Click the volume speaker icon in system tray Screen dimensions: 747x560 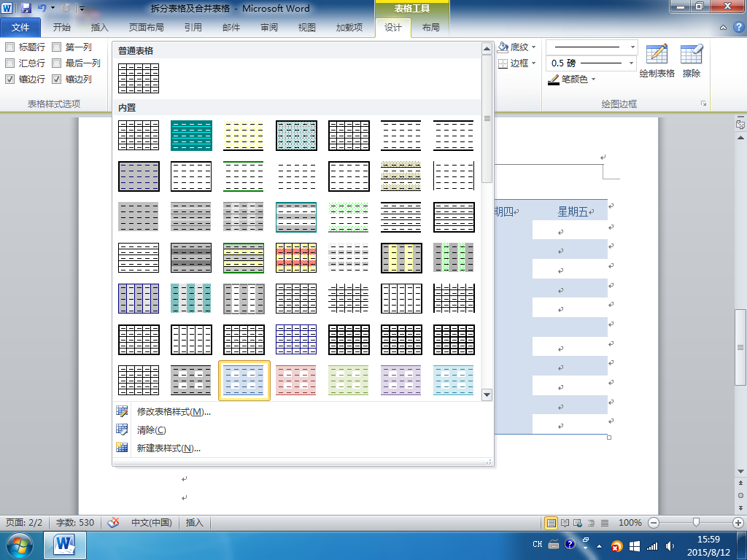click(670, 545)
